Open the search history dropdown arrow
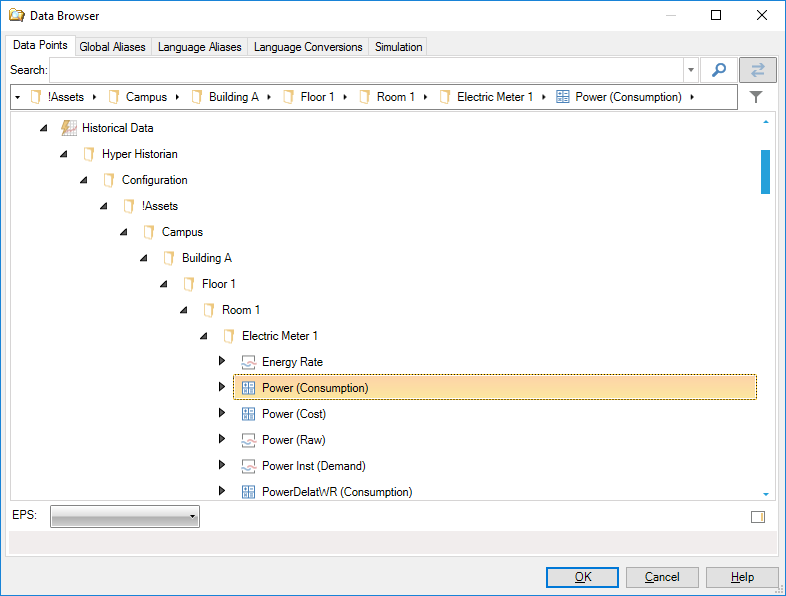This screenshot has height=596, width=786. pos(691,70)
